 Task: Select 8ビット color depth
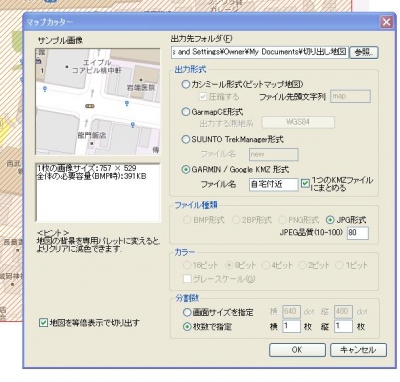tap(229, 265)
